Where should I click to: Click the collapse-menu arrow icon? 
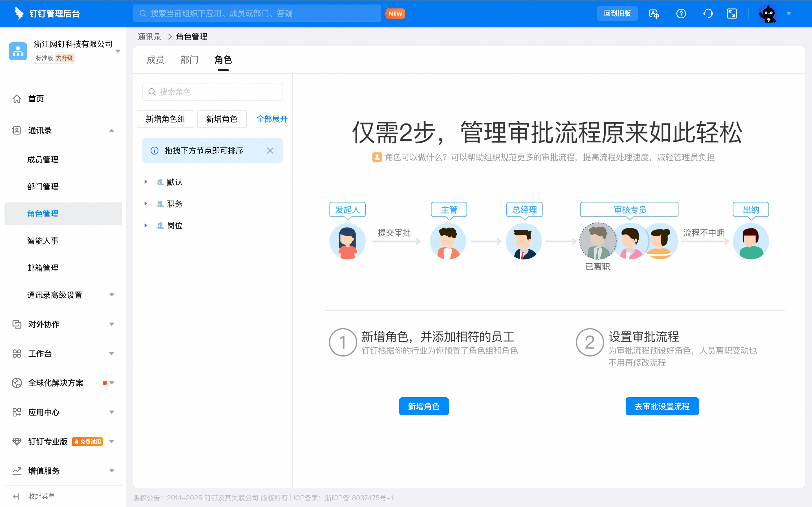[16, 496]
